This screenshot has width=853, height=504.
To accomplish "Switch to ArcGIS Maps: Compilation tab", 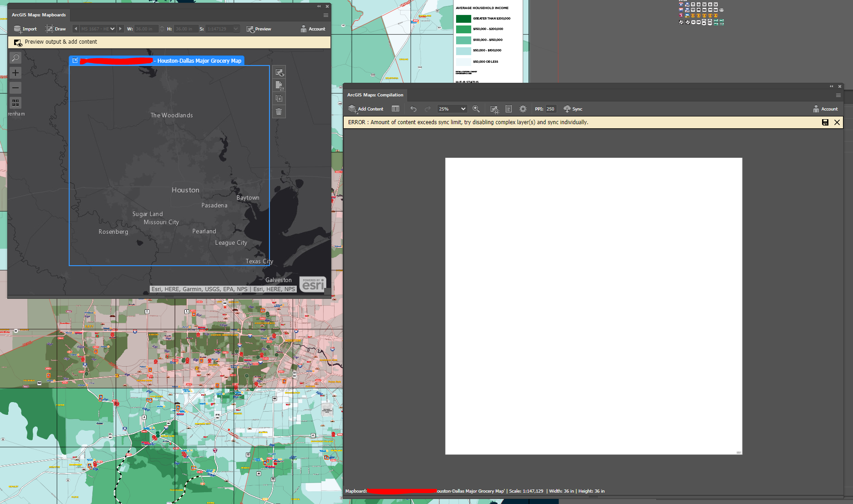I will (x=375, y=95).
